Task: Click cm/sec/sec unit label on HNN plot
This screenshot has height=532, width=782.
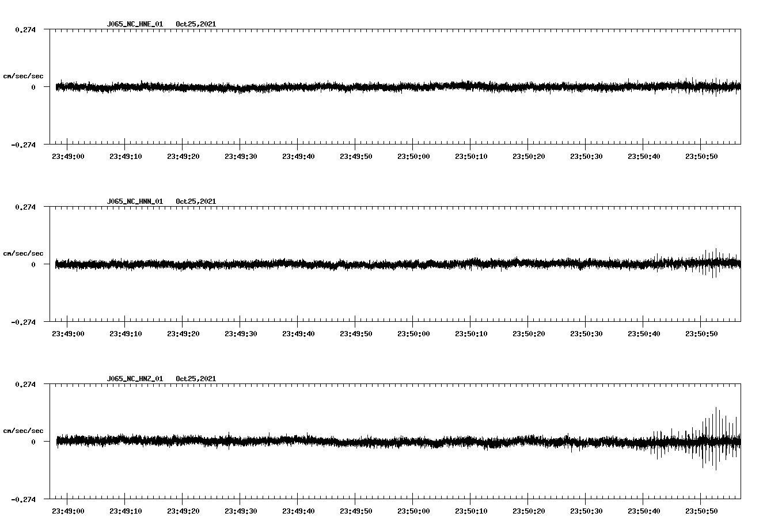Action: [23, 253]
